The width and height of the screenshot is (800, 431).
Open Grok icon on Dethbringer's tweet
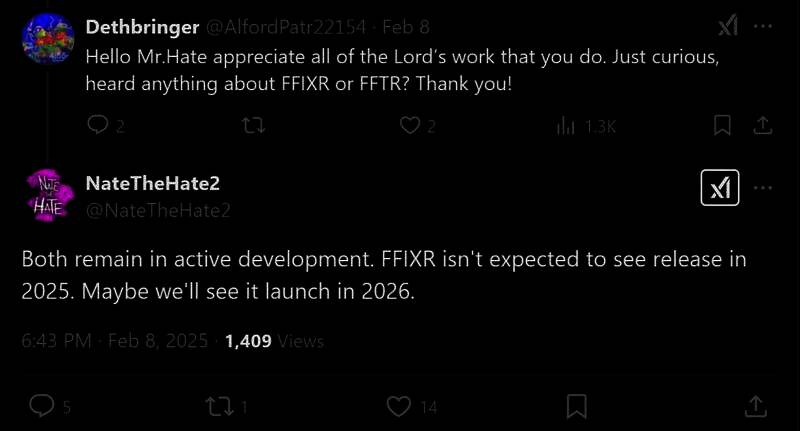click(728, 27)
